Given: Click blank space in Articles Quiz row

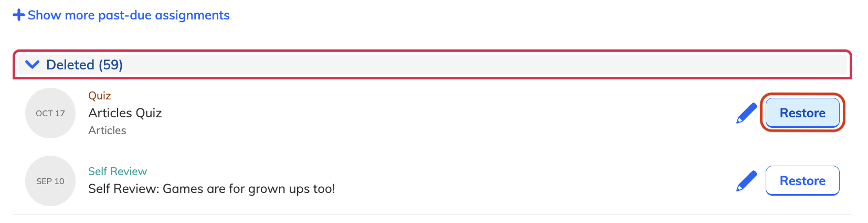Looking at the screenshot, I should [446, 113].
